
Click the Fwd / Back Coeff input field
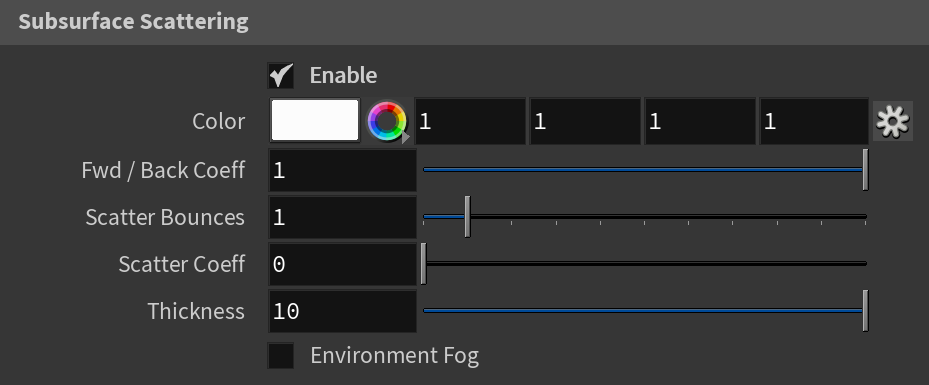[342, 171]
